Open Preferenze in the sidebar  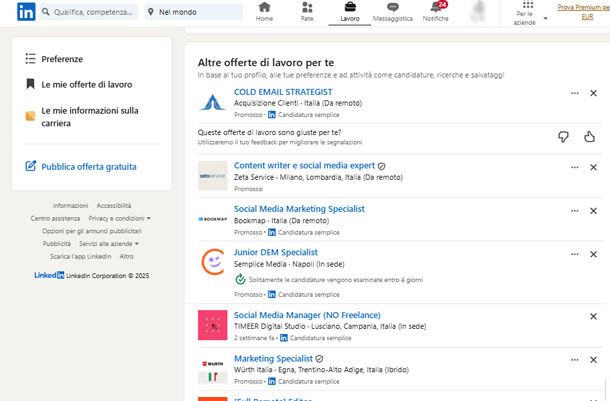click(x=54, y=59)
